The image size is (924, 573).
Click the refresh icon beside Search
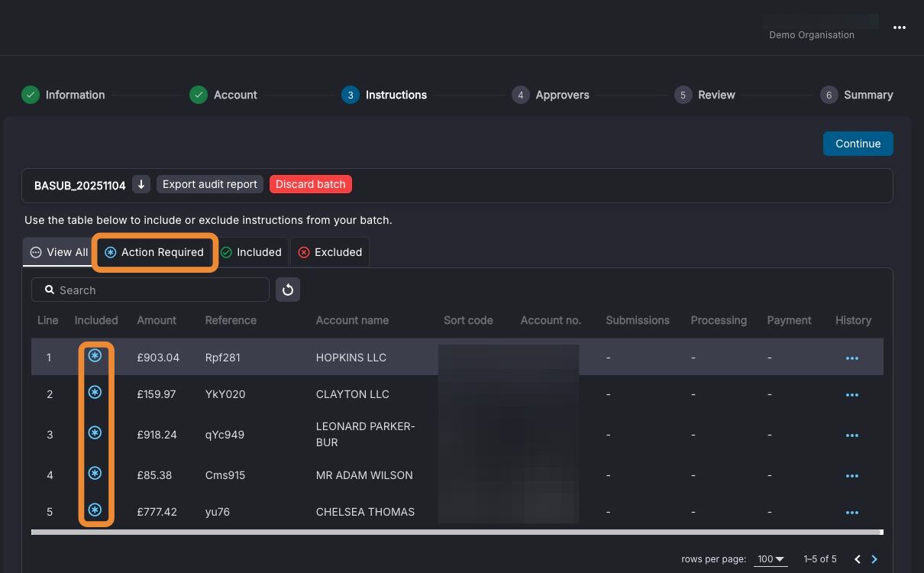point(288,290)
